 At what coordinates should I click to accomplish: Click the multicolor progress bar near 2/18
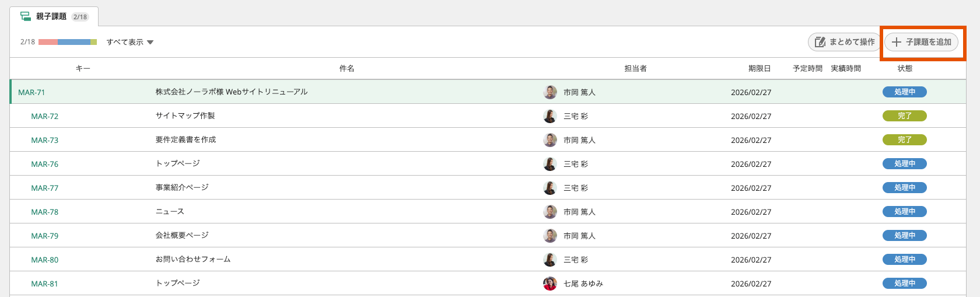[x=68, y=42]
